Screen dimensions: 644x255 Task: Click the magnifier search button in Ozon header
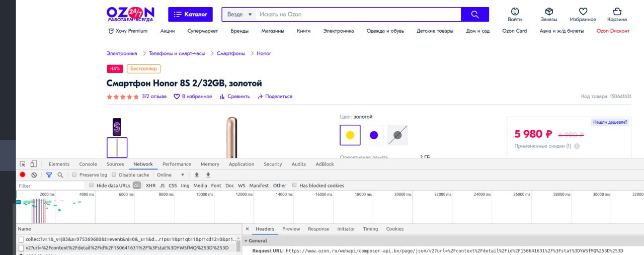[x=475, y=15]
